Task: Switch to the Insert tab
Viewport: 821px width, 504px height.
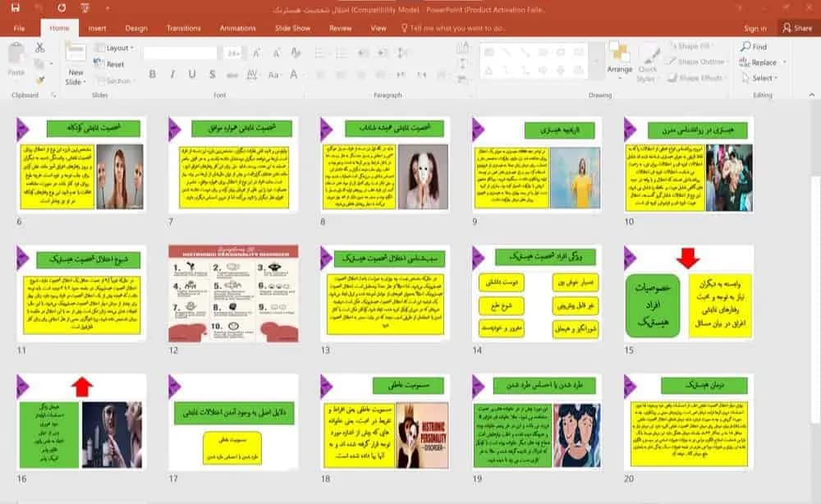Action: (x=97, y=28)
